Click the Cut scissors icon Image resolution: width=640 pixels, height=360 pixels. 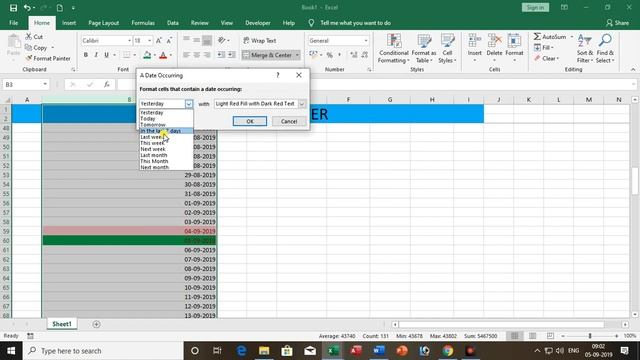[29, 37]
